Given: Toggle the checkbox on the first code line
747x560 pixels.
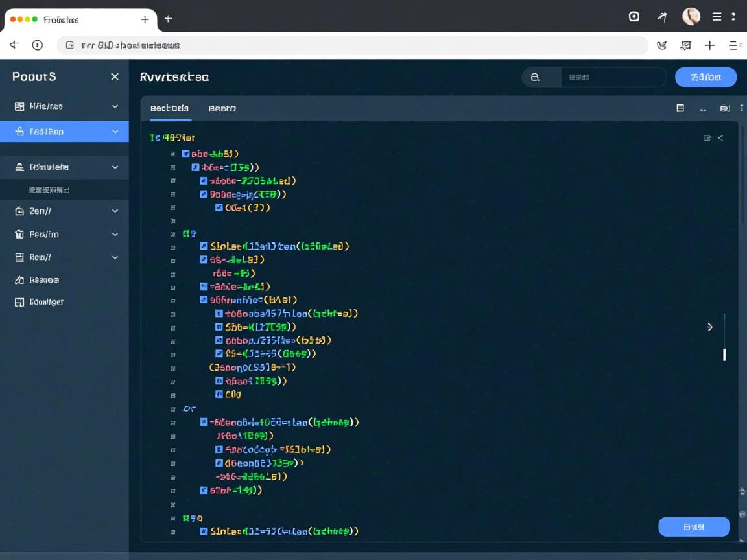Looking at the screenshot, I should click(186, 154).
